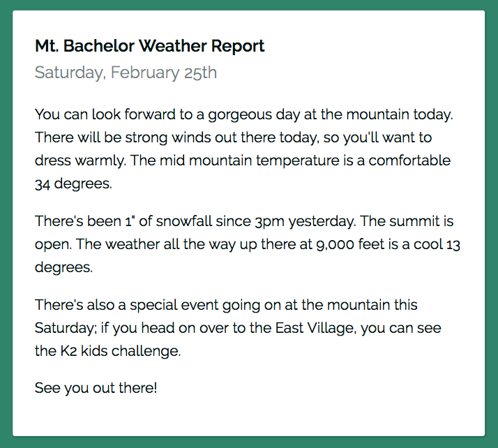
Task: Click the word 'open.' in second paragraph
Action: (53, 244)
